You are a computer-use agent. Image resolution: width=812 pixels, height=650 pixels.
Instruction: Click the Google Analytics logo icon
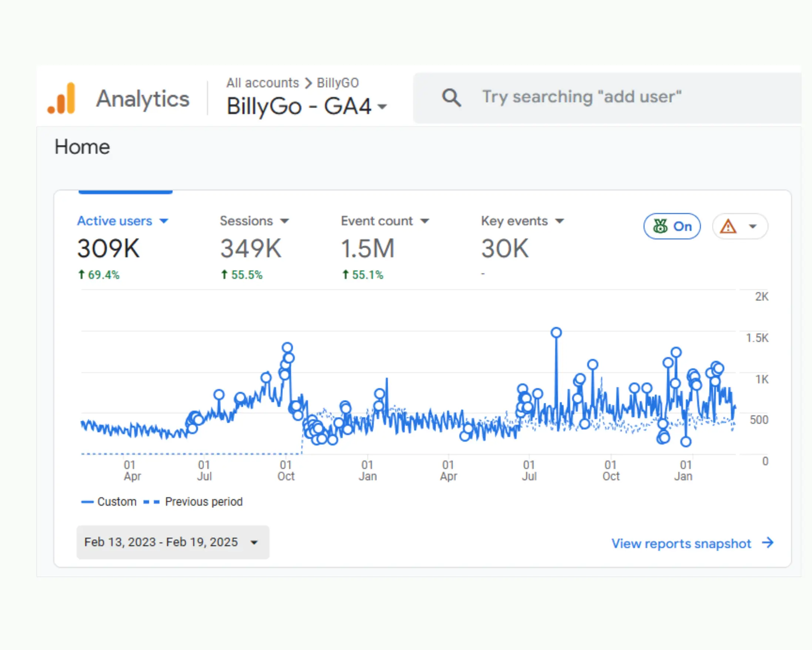coord(61,99)
